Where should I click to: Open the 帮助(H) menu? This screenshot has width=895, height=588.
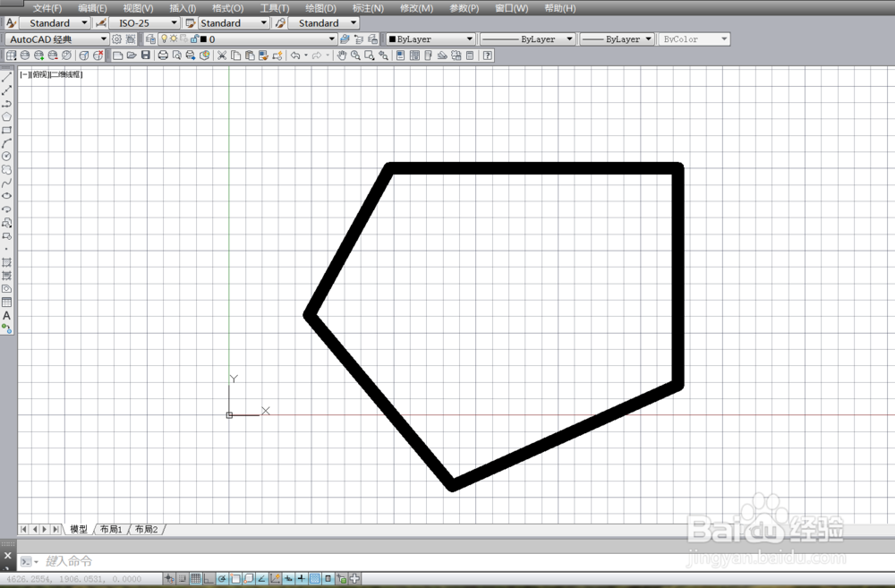(560, 8)
